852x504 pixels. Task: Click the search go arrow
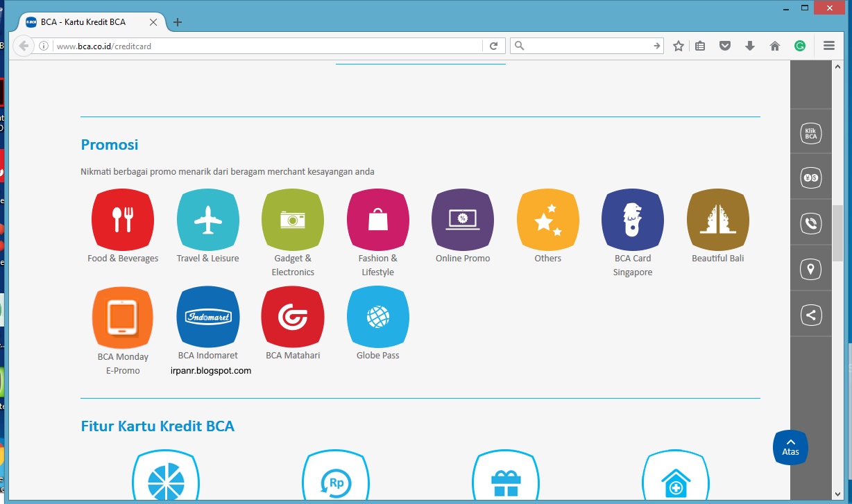pyautogui.click(x=657, y=46)
